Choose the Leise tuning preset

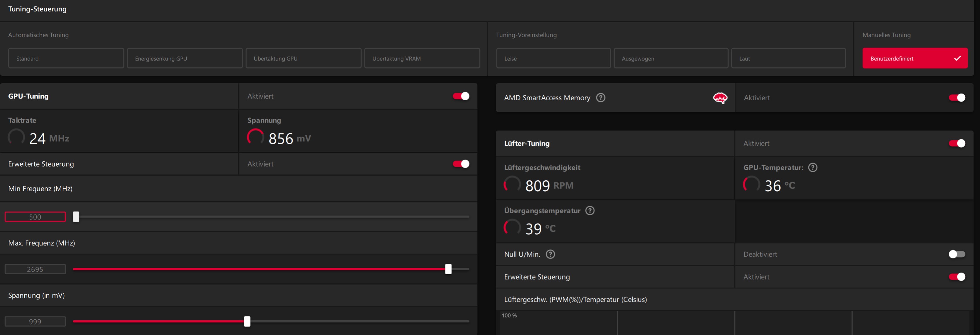click(553, 58)
